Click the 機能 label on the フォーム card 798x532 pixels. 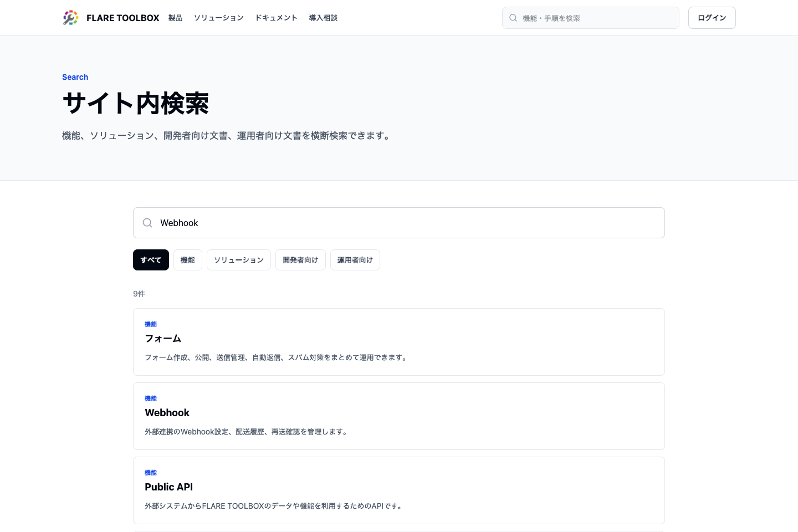pos(151,324)
